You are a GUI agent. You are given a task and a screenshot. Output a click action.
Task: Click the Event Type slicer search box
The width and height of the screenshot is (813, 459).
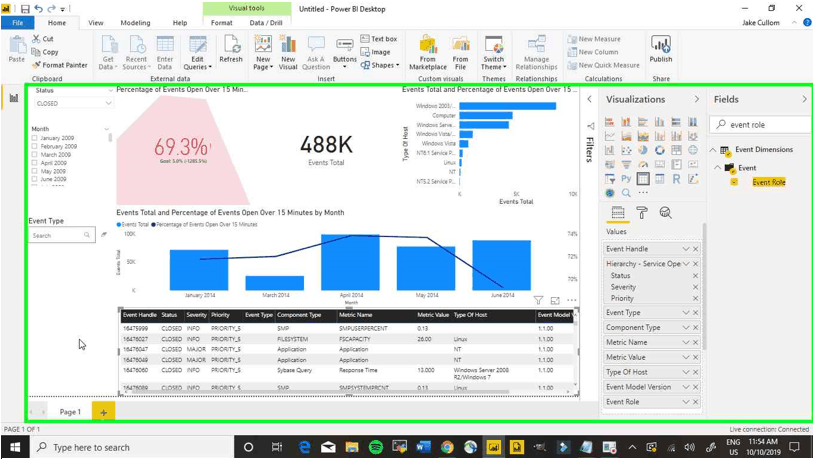tap(62, 235)
